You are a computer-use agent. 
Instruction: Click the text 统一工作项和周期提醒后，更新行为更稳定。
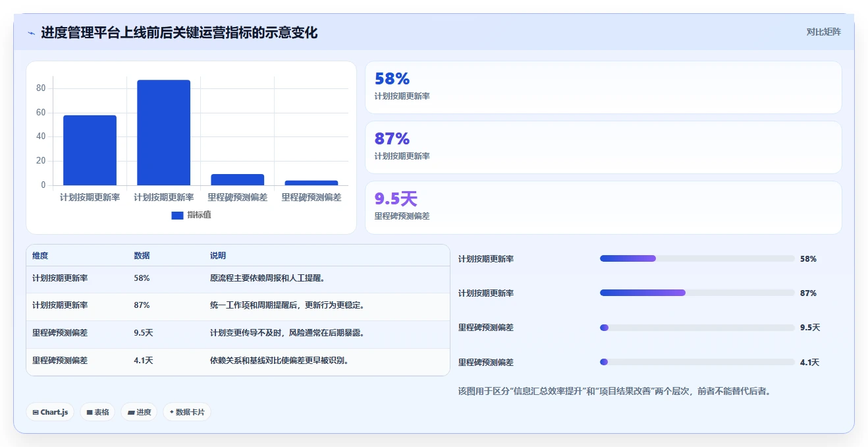point(287,305)
